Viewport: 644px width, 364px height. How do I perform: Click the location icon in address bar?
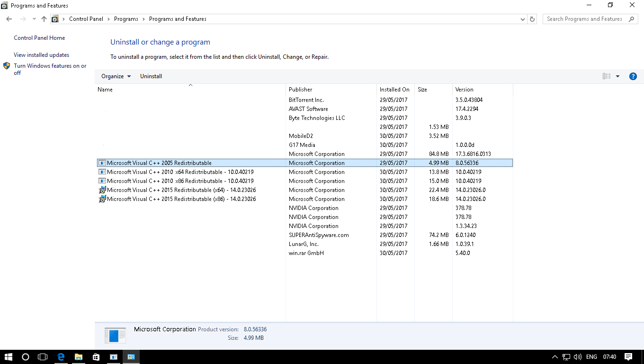[x=55, y=19]
